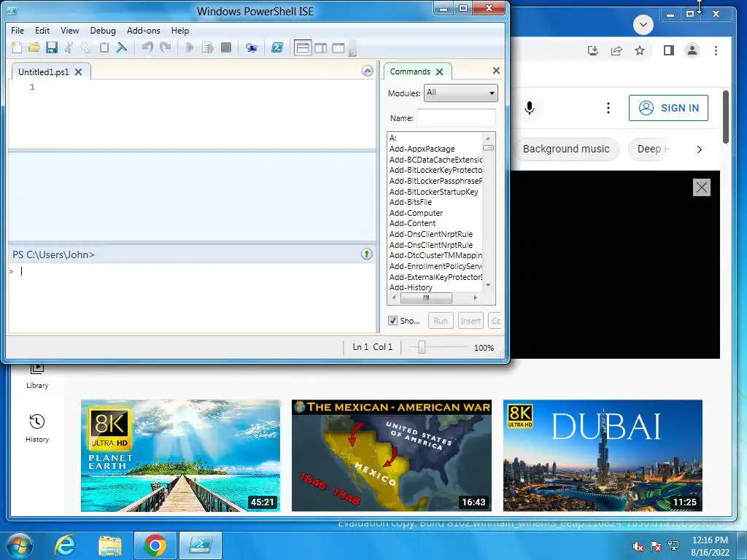Show more YouTube filter chips with right chevron
The height and width of the screenshot is (560, 747).
click(x=699, y=149)
